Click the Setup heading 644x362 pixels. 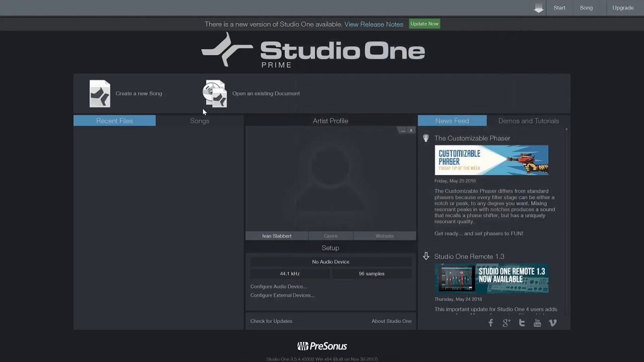pos(331,248)
